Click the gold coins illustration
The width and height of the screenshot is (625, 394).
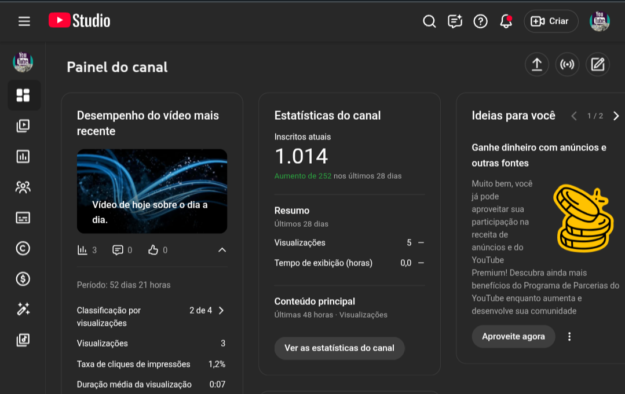[x=583, y=219]
